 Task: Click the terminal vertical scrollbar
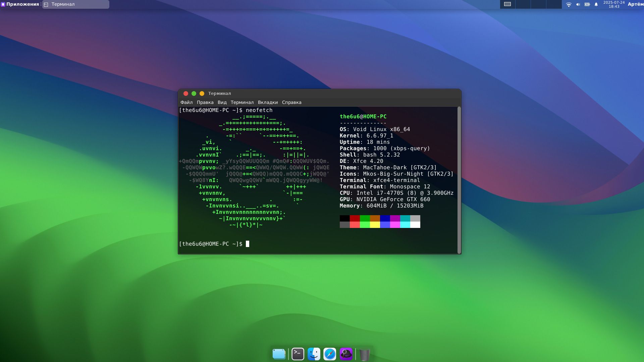[x=459, y=180]
